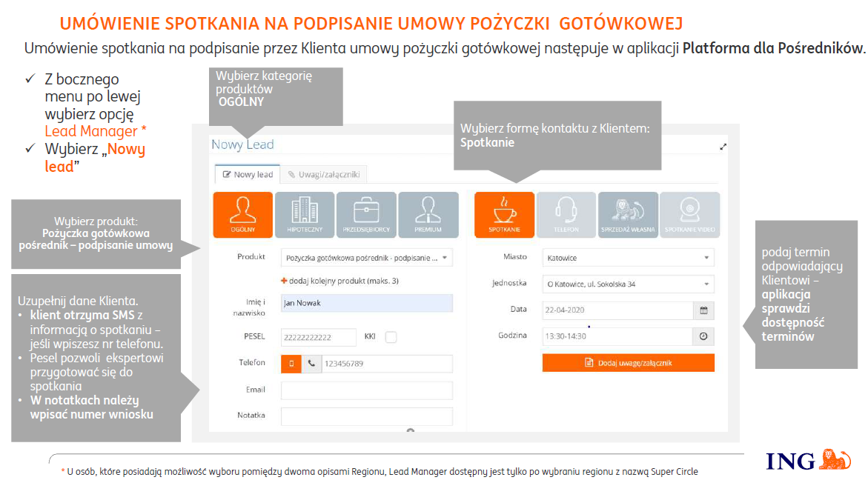
Task: Choose the TELEFON headset contact icon
Action: pos(566,215)
